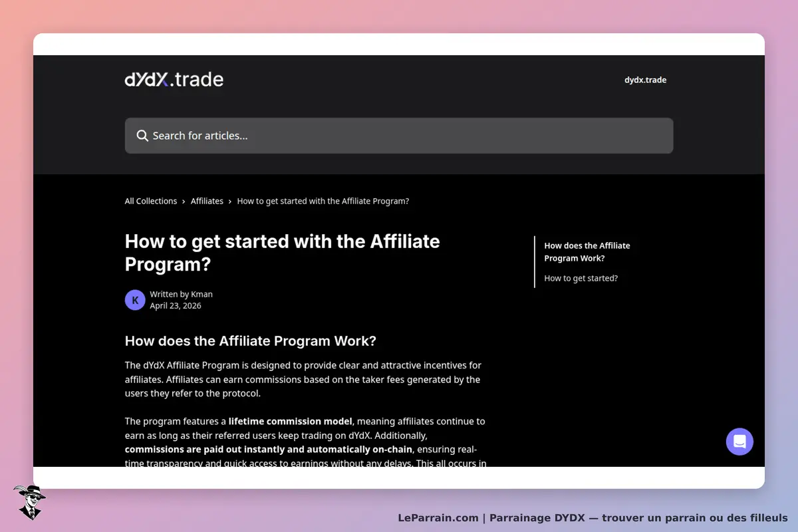
Task: Go to All Collections breadcrumb
Action: tap(151, 201)
